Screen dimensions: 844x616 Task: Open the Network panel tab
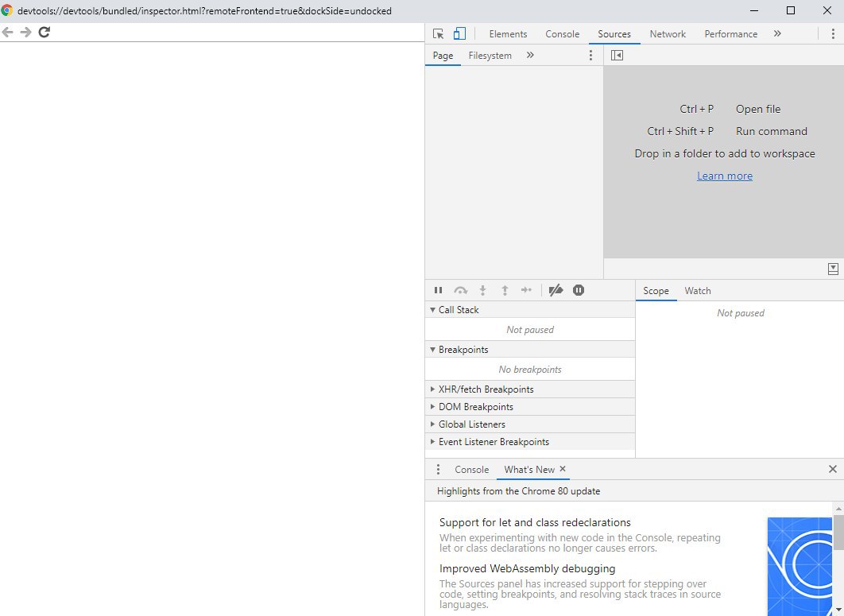coord(668,34)
